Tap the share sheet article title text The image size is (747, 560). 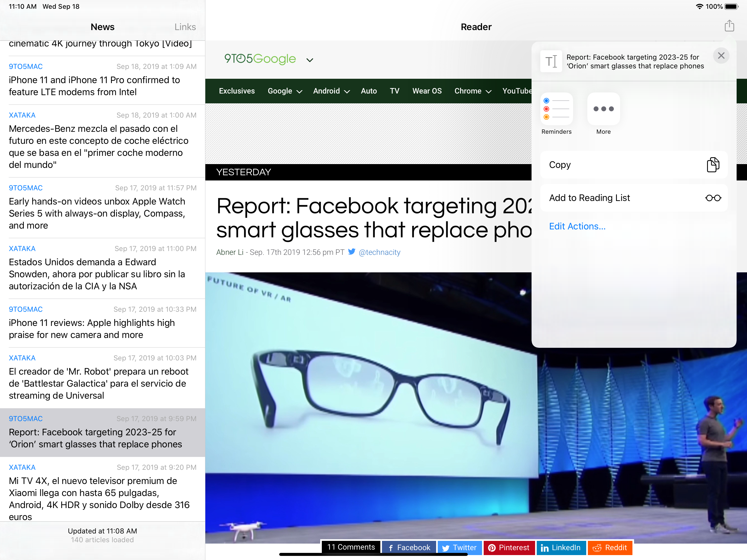point(635,62)
